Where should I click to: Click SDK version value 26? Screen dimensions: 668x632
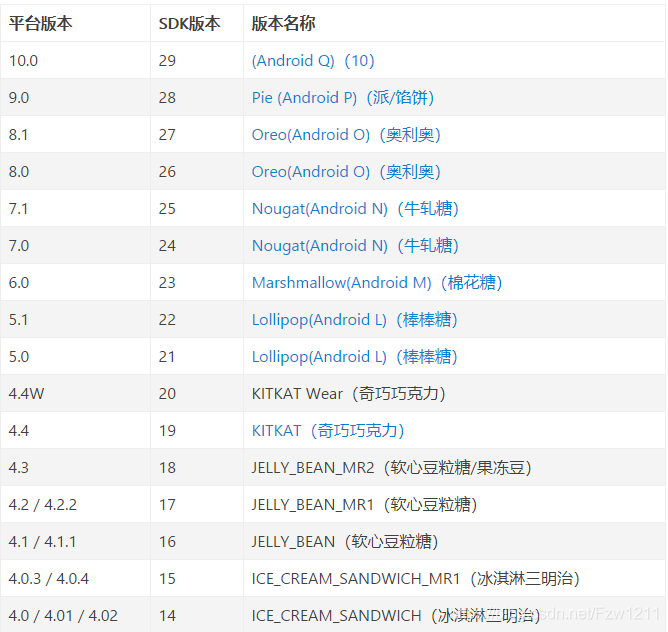(x=167, y=172)
